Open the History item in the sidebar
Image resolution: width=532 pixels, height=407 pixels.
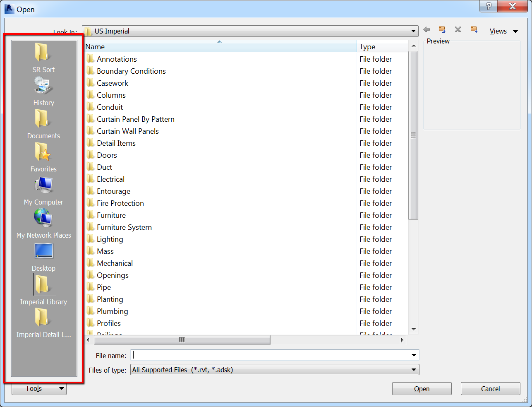coord(43,91)
